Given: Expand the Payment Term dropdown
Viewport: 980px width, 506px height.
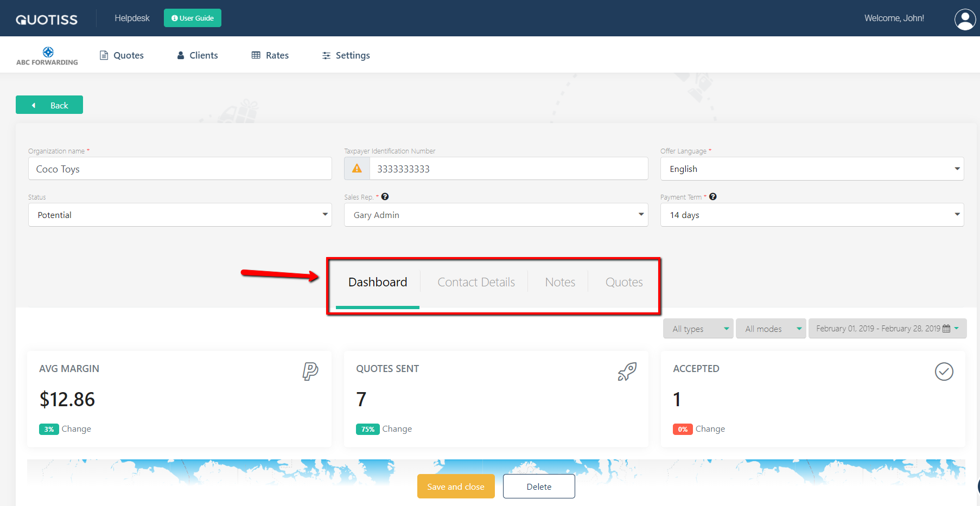Looking at the screenshot, I should click(956, 215).
